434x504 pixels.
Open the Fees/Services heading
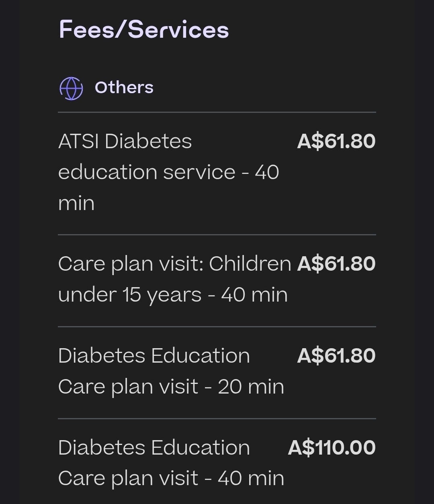tap(144, 30)
